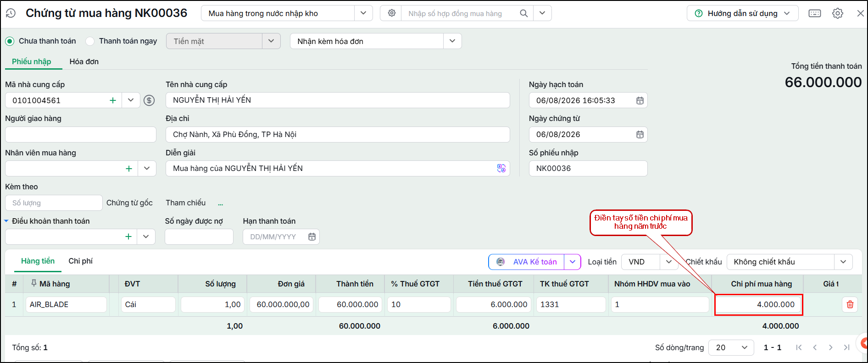
Task: Click the Chi phí mua hàng amount field
Action: [x=758, y=304]
